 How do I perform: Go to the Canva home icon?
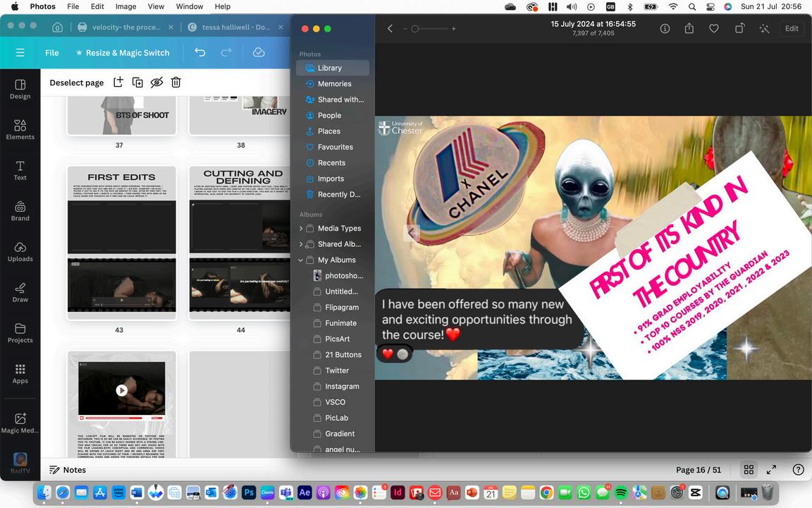click(58, 27)
